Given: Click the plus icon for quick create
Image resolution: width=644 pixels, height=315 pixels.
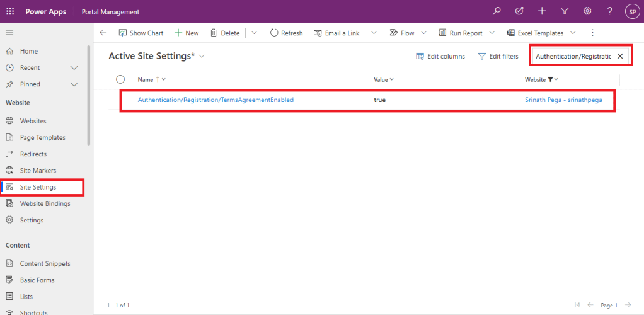Looking at the screenshot, I should click(x=542, y=11).
